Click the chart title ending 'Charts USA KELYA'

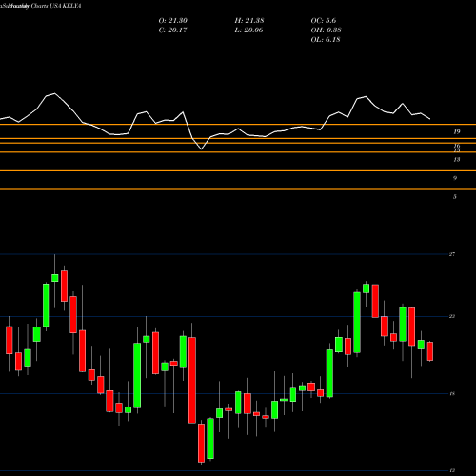[41, 6]
